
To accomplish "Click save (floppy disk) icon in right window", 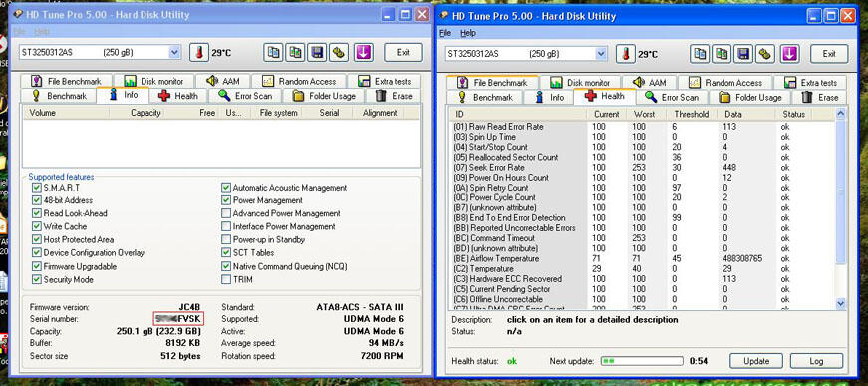I will click(x=744, y=54).
